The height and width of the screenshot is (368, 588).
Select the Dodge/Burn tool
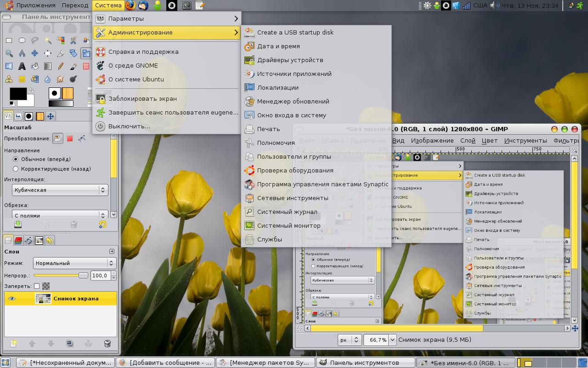[73, 79]
